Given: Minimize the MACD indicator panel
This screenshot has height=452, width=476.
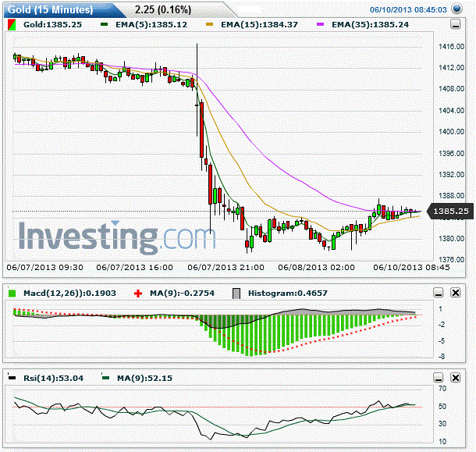Looking at the screenshot, I should click(x=439, y=293).
